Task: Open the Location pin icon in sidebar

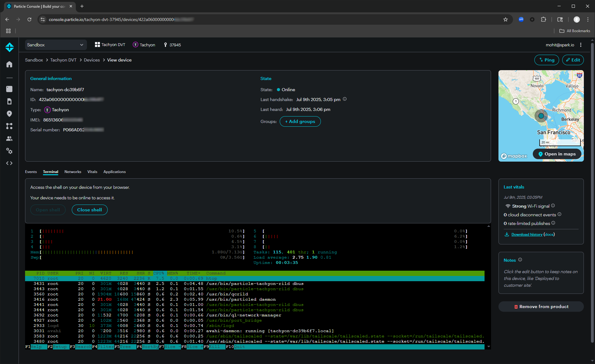Action: pyautogui.click(x=9, y=114)
